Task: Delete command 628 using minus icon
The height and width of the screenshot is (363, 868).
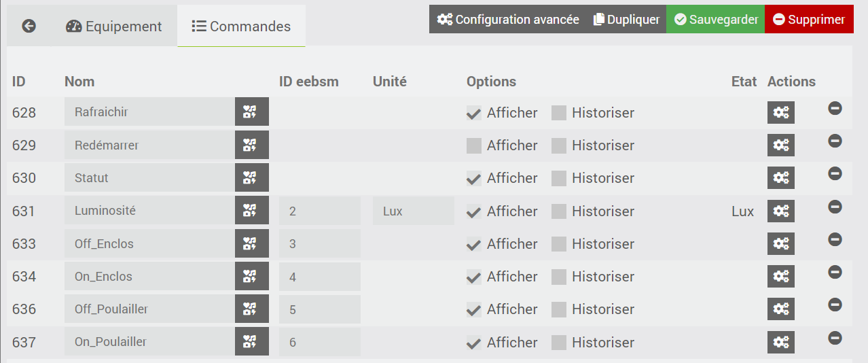Action: (x=835, y=108)
